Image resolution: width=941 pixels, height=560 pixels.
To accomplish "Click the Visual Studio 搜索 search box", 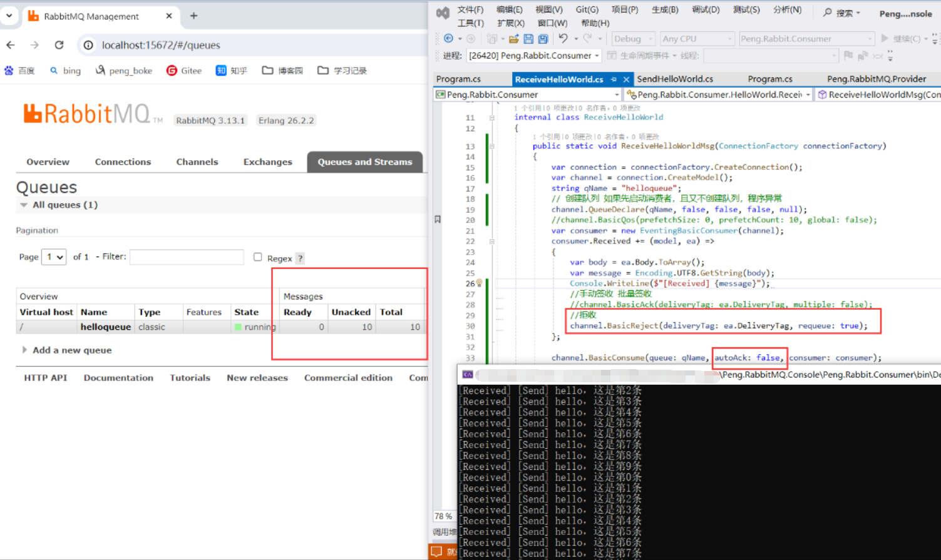I will click(x=842, y=13).
